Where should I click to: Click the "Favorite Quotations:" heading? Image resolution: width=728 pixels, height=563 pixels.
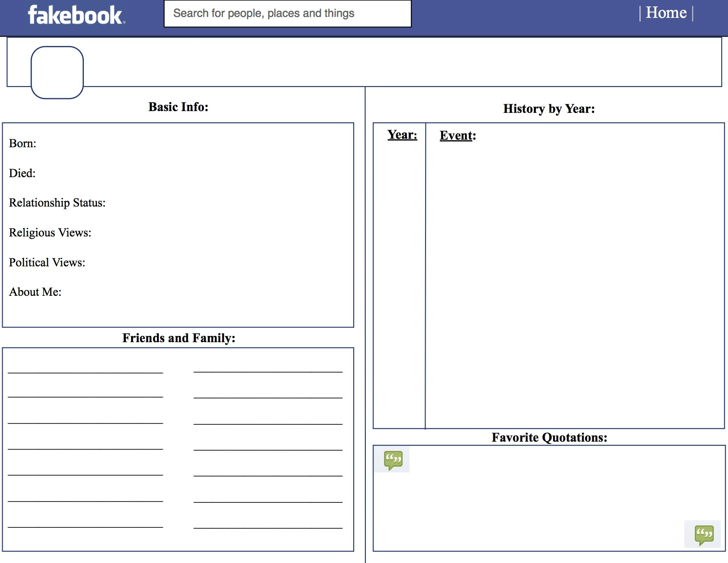click(x=550, y=438)
